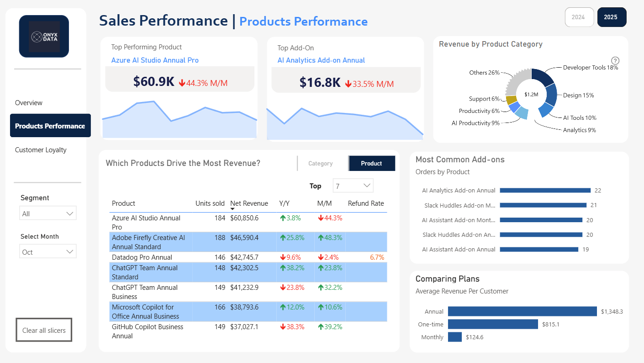Click red down arrow beside 9.6%
Screen dimensions: 644x363
tap(282, 257)
